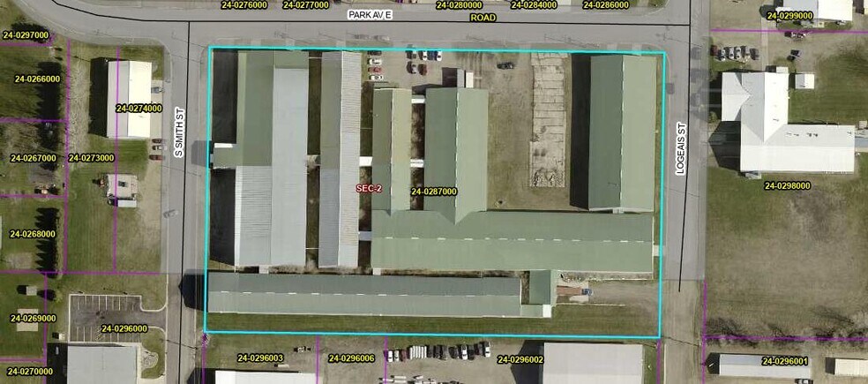The height and width of the screenshot is (384, 868).
Task: Select parcel label 24-0296001
Action: click(x=785, y=361)
